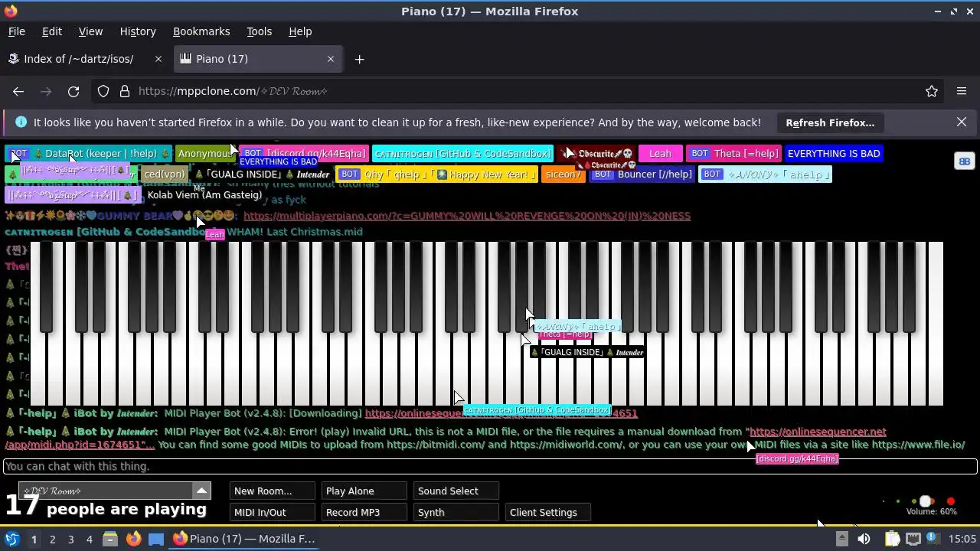Screen dimensions: 980x551
Task: Click the Piano (17) — Mozilla Firefox taskbar entry
Action: [244, 539]
